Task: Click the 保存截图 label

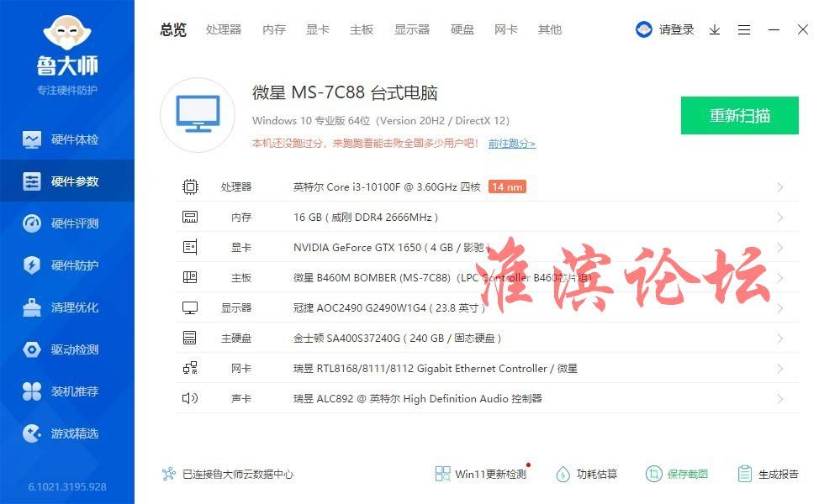Action: tap(688, 475)
